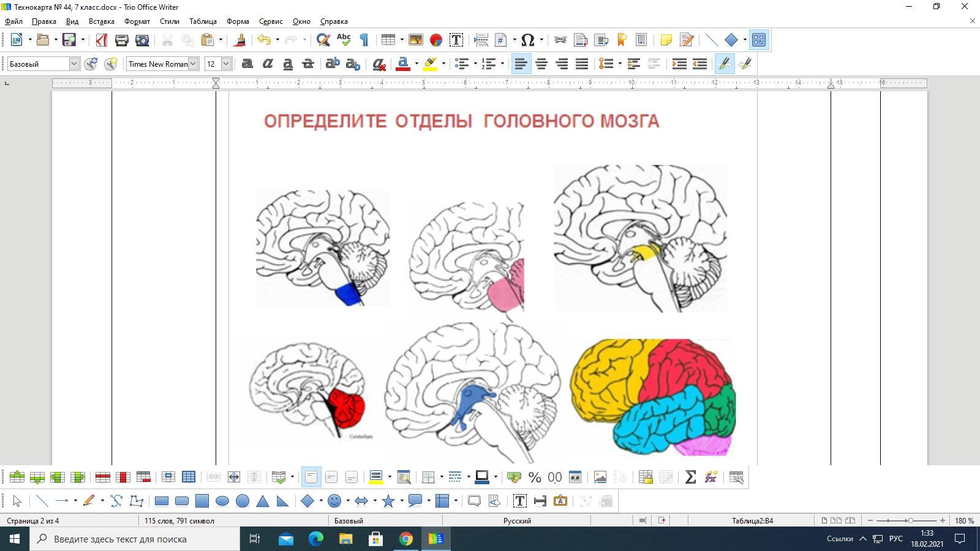Click the РУС language indicator

[x=895, y=539]
